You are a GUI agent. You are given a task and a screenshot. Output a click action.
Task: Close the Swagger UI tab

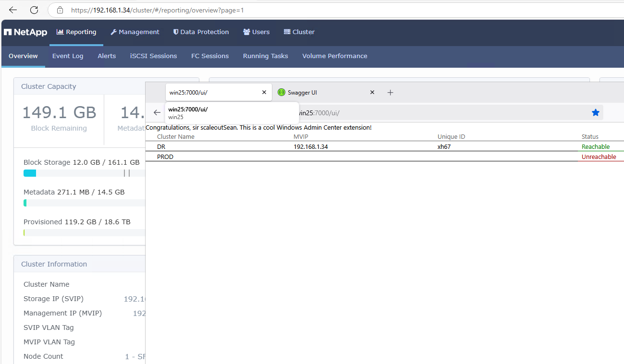(372, 93)
